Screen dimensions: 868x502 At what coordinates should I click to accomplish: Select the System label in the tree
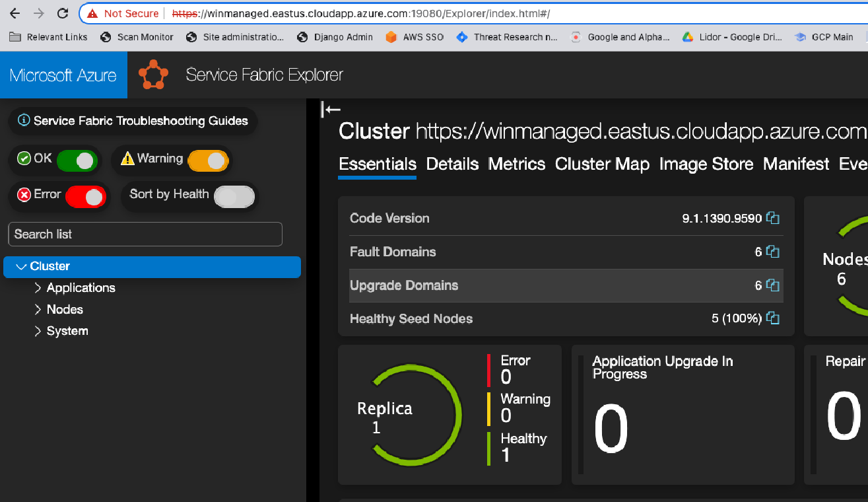pos(67,332)
